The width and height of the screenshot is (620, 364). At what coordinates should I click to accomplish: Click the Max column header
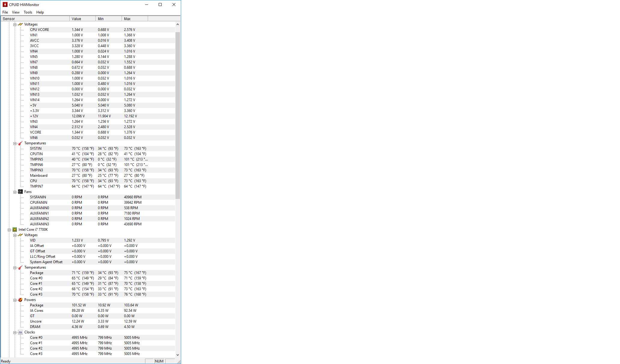pyautogui.click(x=135, y=19)
